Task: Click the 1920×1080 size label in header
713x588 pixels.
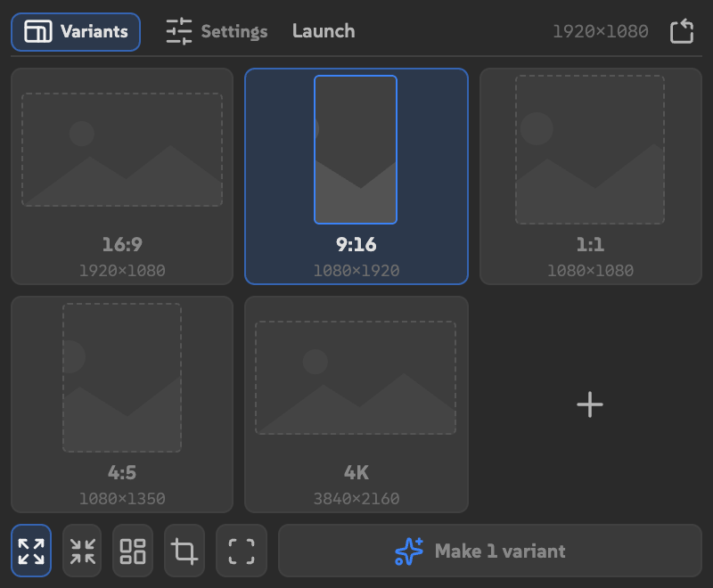Action: [x=600, y=31]
